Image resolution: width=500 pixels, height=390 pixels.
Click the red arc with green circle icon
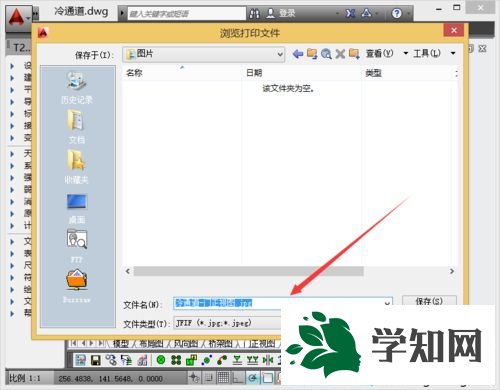222,360
